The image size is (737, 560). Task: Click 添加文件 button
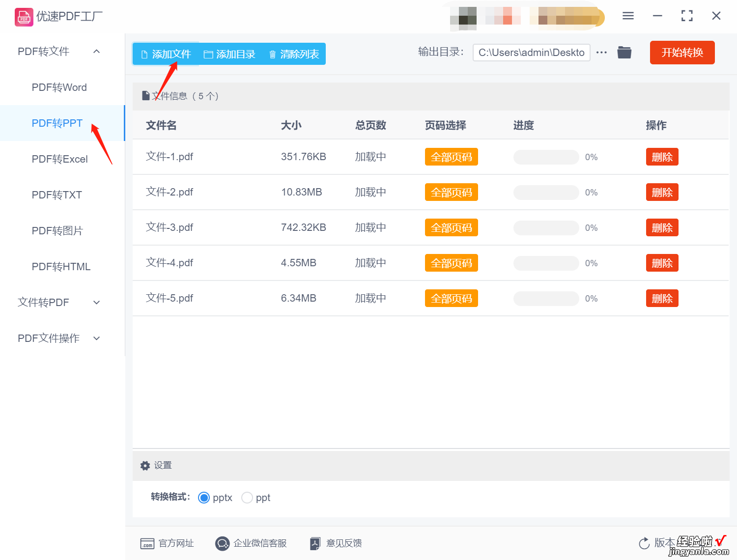(166, 54)
